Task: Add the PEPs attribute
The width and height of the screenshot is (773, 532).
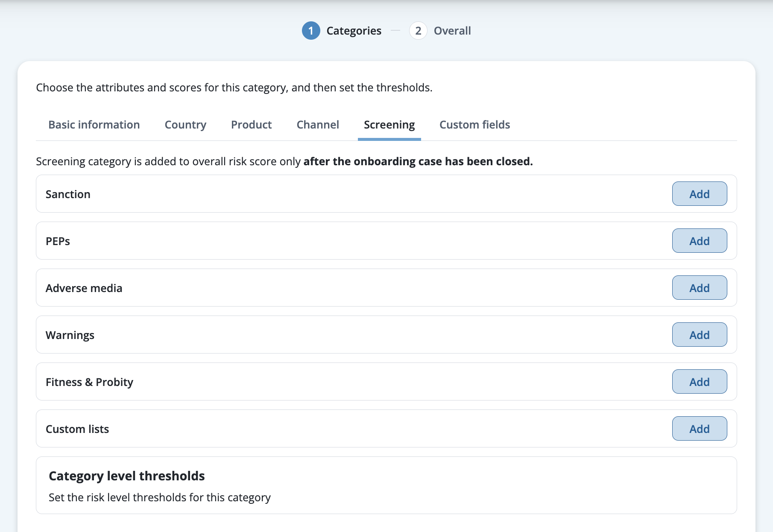Action: (x=700, y=241)
